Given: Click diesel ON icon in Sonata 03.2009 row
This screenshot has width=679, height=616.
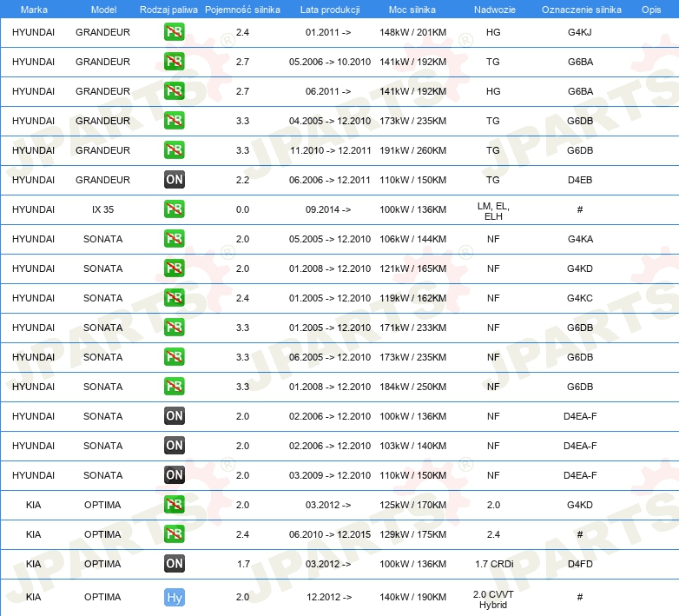Looking at the screenshot, I should tap(174, 474).
